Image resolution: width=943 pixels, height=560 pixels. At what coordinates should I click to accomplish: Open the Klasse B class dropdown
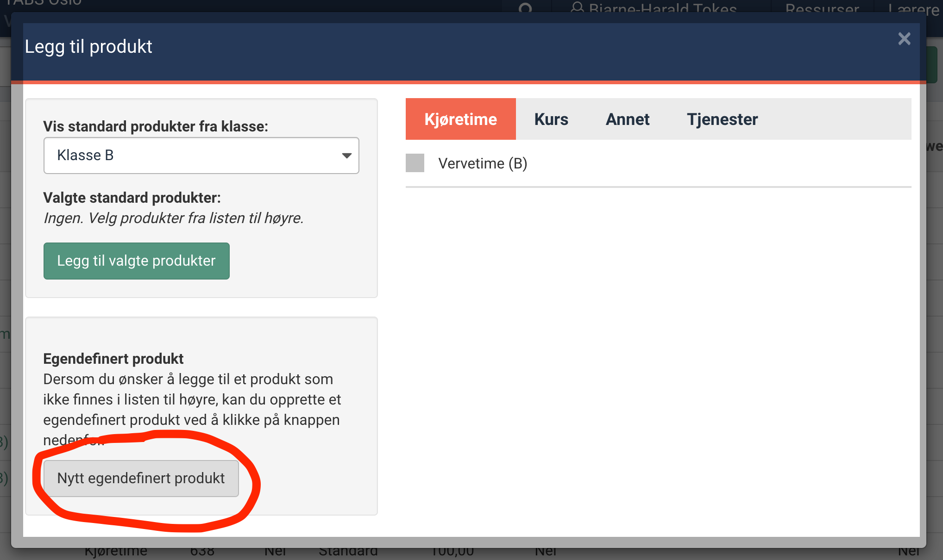click(x=201, y=156)
